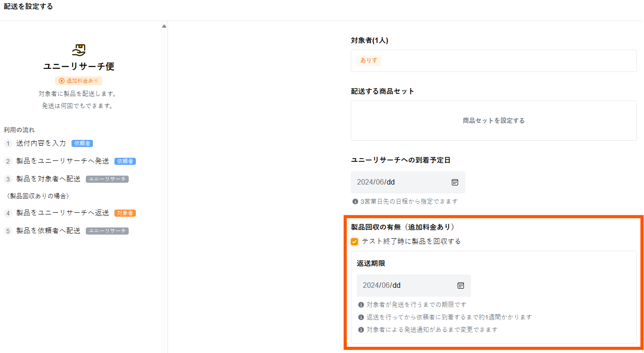Click step 3 製品を対象者へ配送
644x353 pixels.
point(48,179)
